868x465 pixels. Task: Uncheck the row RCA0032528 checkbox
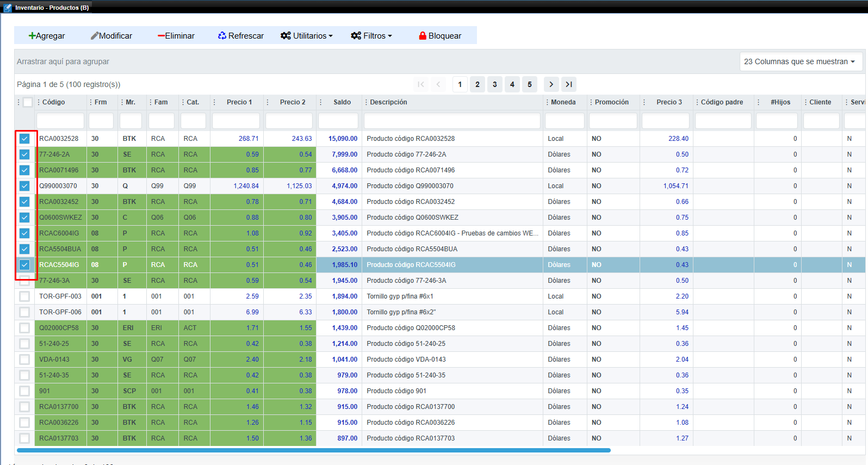pos(24,139)
